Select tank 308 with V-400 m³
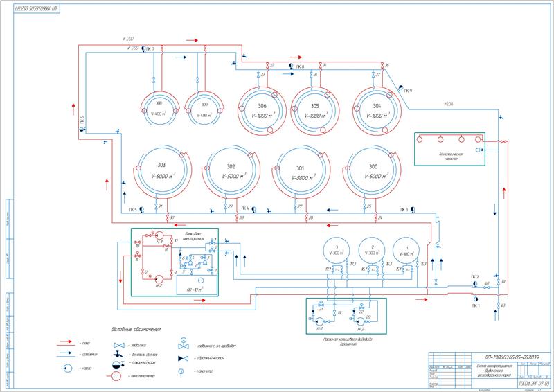The height and width of the screenshot is (392, 554). (x=159, y=109)
